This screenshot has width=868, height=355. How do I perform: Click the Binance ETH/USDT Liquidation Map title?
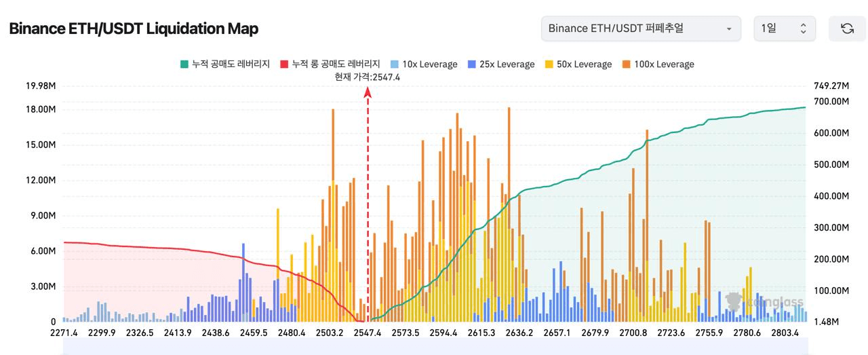point(134,29)
